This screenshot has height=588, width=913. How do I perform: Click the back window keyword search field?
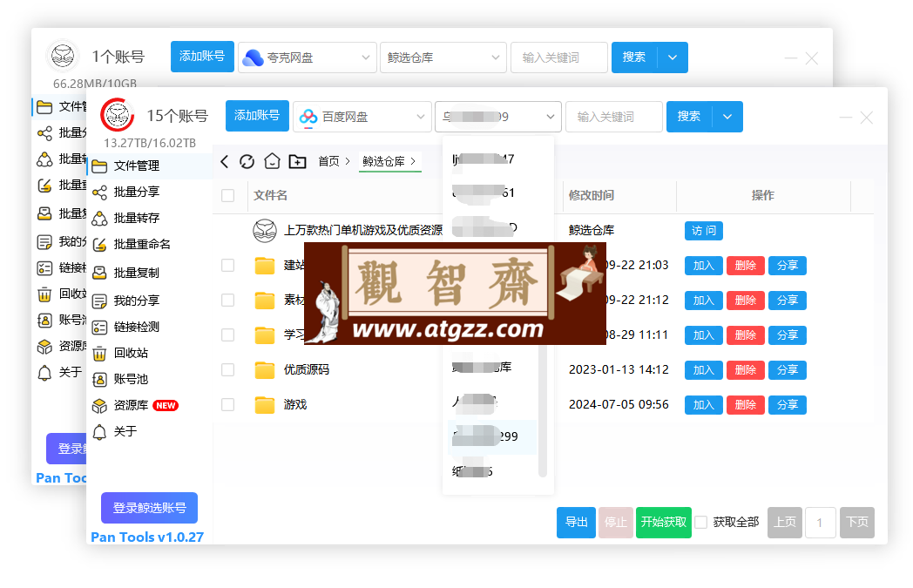(x=559, y=57)
